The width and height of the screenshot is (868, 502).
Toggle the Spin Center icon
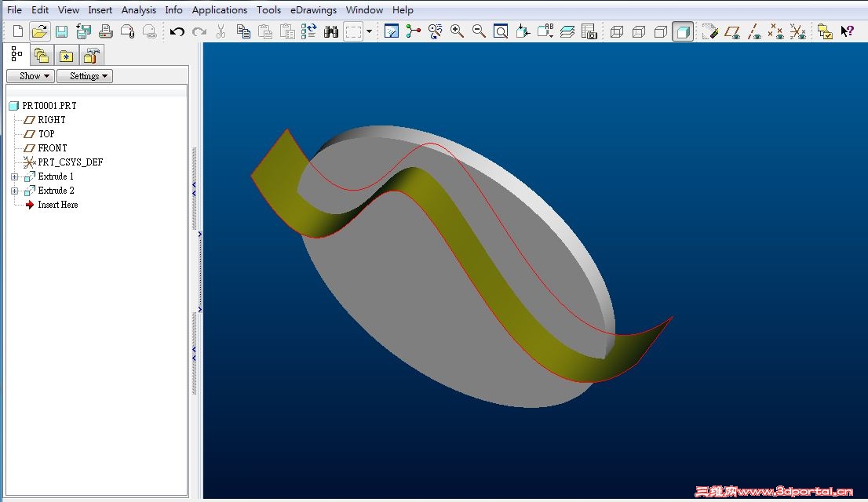pos(413,31)
